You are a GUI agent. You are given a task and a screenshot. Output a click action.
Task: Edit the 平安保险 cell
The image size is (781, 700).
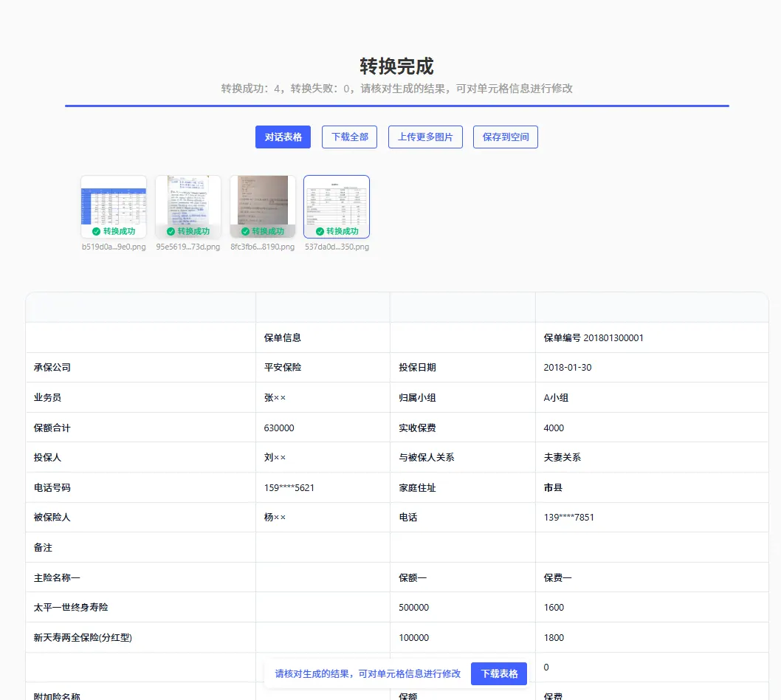click(323, 367)
